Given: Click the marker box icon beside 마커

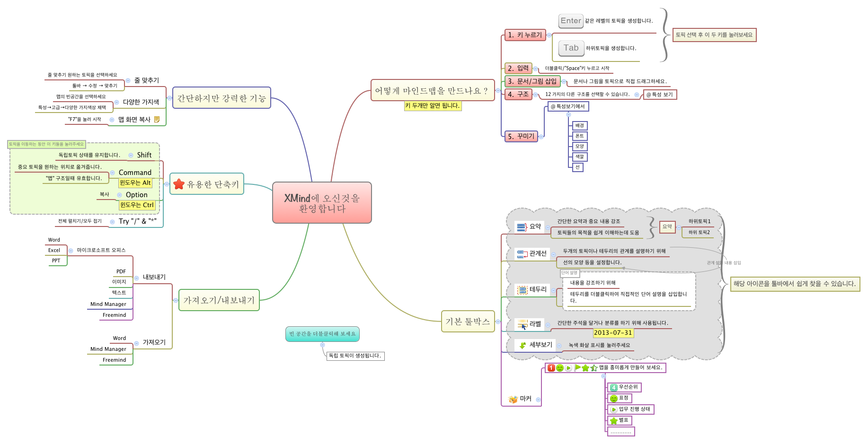Looking at the screenshot, I should (513, 399).
